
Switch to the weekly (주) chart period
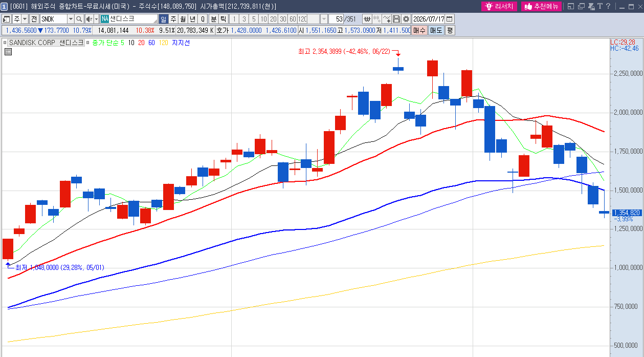tap(173, 19)
